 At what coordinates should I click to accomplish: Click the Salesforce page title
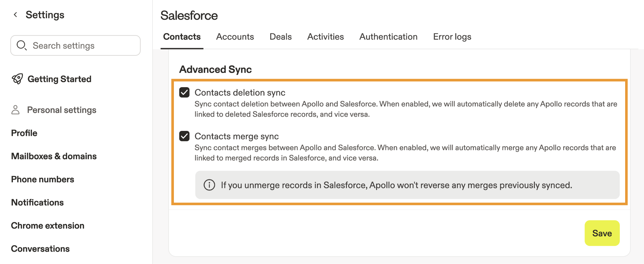pyautogui.click(x=189, y=15)
